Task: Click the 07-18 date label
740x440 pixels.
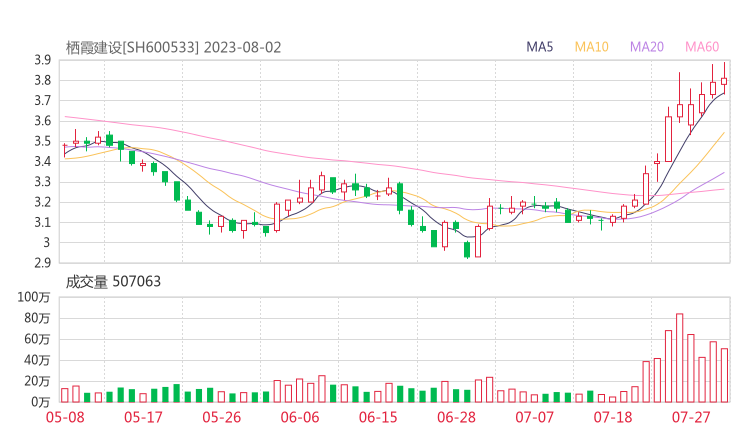Action: 613,417
